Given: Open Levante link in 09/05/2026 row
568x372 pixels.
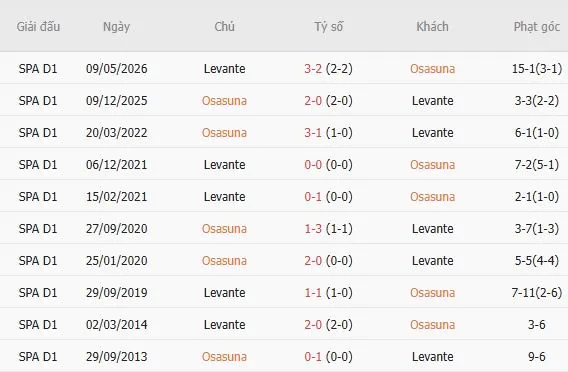Looking at the screenshot, I should pos(224,68).
